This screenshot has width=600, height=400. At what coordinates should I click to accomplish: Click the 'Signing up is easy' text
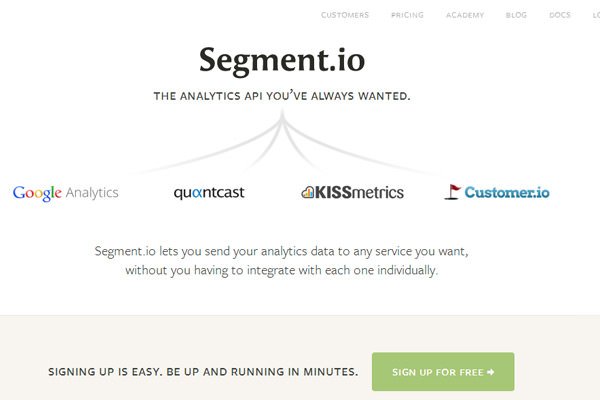(203, 372)
